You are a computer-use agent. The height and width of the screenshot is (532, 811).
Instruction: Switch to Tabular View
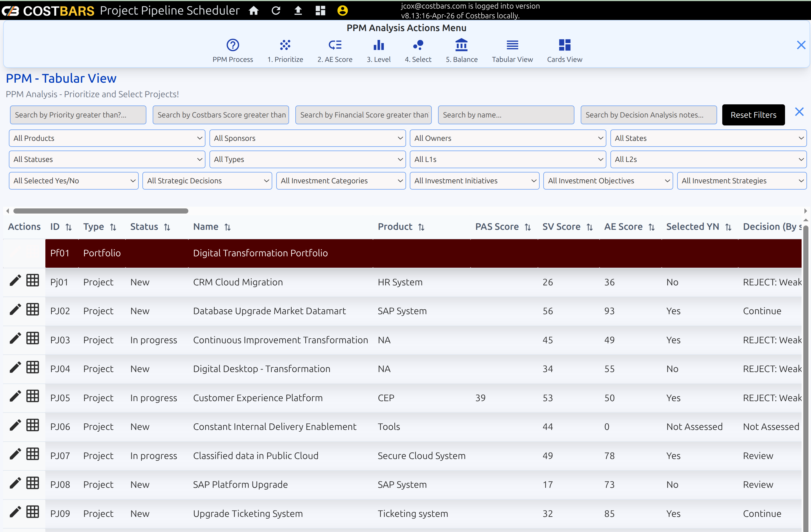pos(512,50)
